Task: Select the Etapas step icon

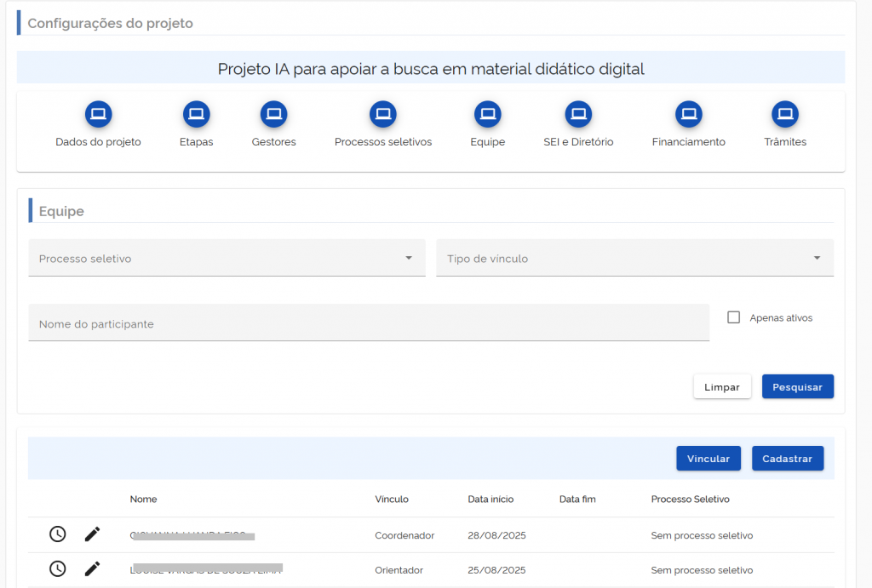Action: 196,114
